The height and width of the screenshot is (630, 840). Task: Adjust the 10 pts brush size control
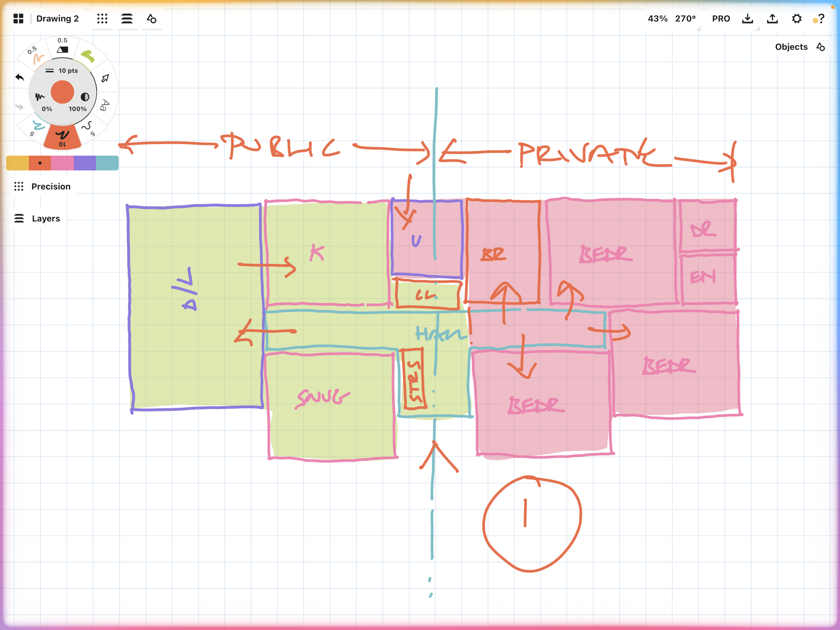pyautogui.click(x=62, y=71)
